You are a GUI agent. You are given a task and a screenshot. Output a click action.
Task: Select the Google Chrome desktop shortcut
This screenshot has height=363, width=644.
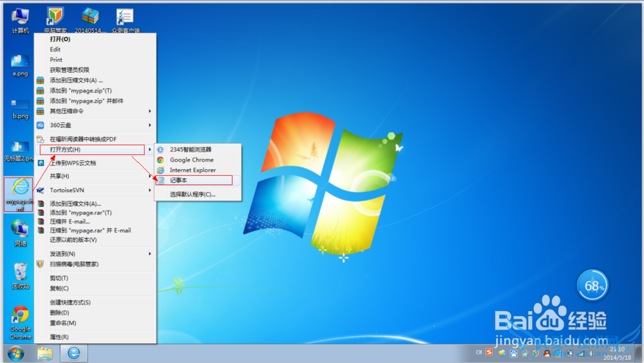tap(20, 322)
